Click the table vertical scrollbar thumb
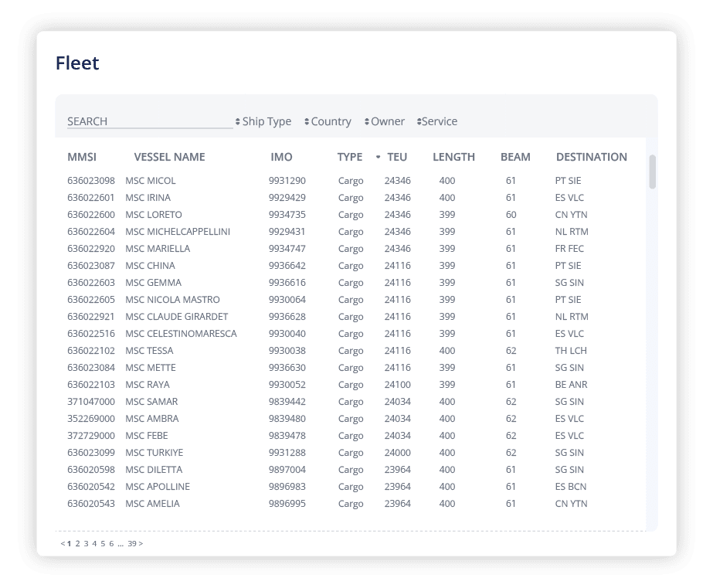The width and height of the screenshot is (713, 588). pyautogui.click(x=653, y=172)
